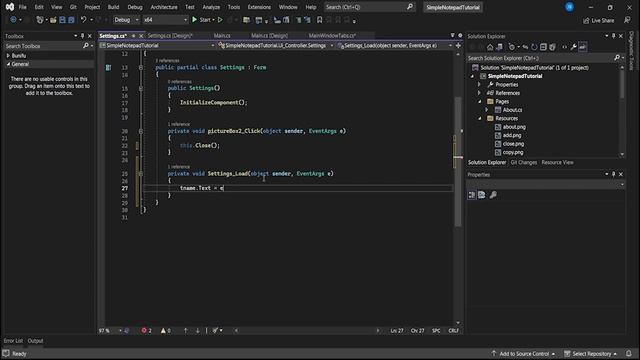Open the Settings_Load member navigation dropdown

395,46
